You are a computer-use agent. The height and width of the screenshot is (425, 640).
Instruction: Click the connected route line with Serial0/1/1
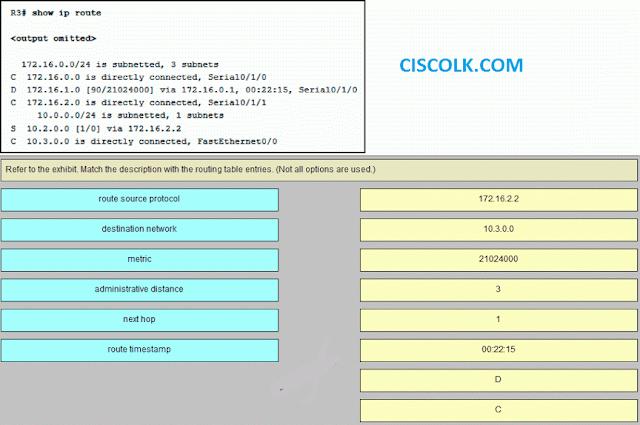click(139, 102)
